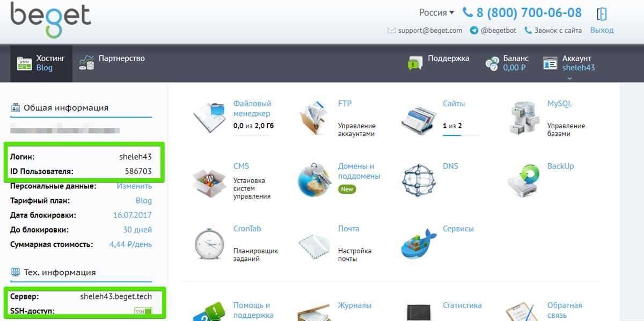Click the login value sheleh43
Image resolution: width=644 pixels, height=321 pixels.
pos(135,157)
